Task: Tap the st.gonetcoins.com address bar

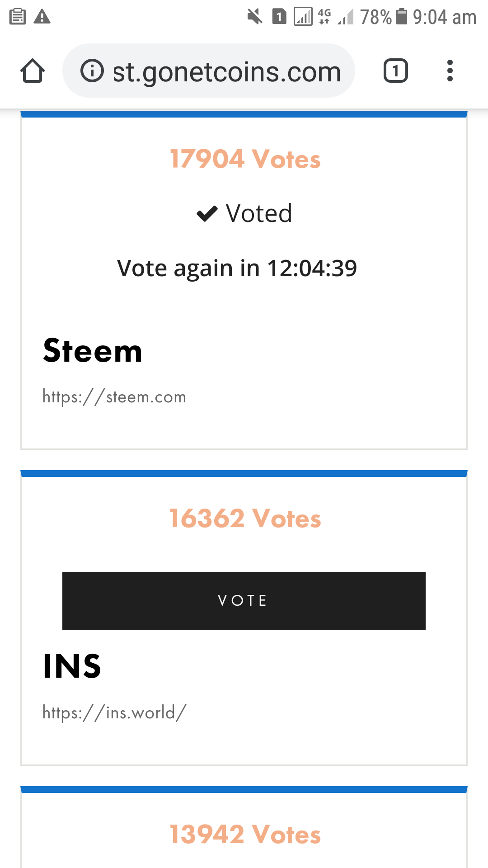Action: (226, 71)
